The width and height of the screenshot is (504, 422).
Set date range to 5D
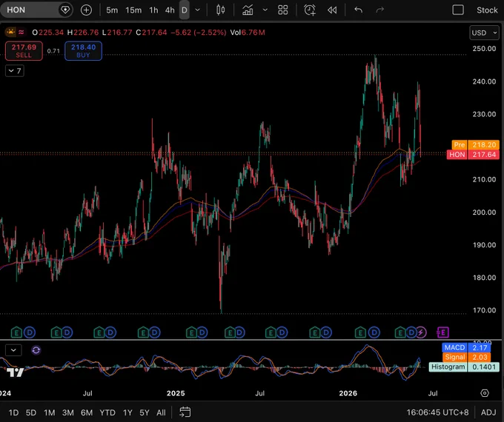[x=31, y=412]
